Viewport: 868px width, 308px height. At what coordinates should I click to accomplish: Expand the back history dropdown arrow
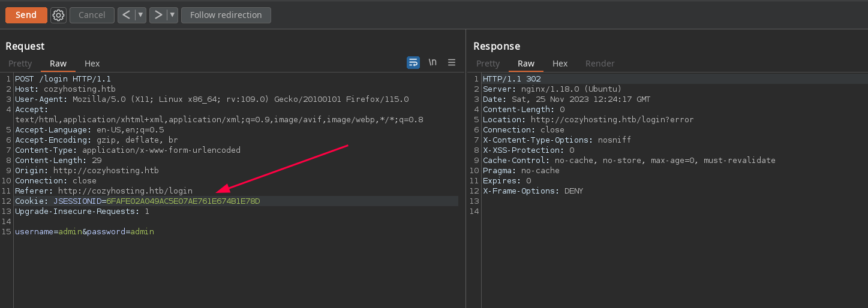tap(140, 15)
